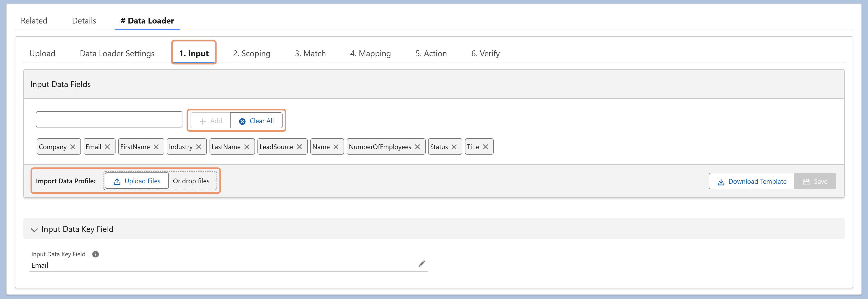Remove the Title field pill
The height and width of the screenshot is (299, 868).
point(485,147)
